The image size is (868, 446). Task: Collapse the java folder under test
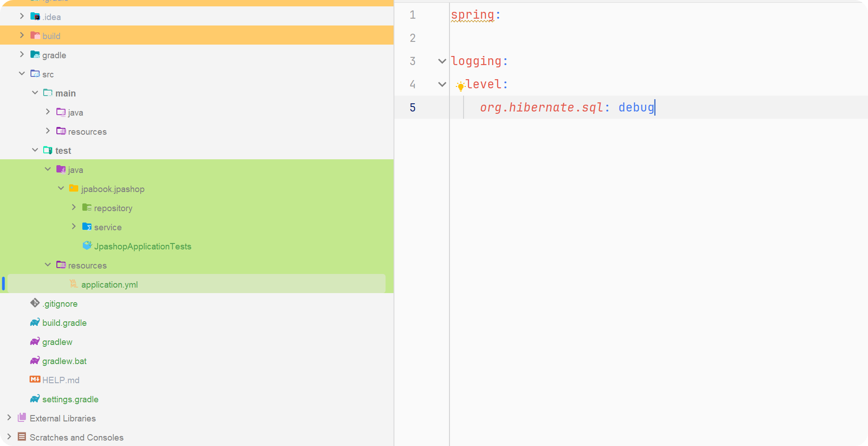pos(48,169)
